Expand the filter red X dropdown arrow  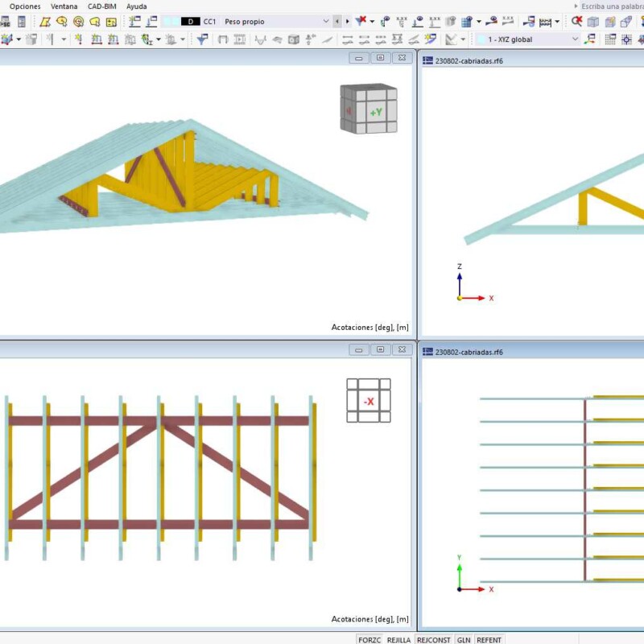(372, 22)
